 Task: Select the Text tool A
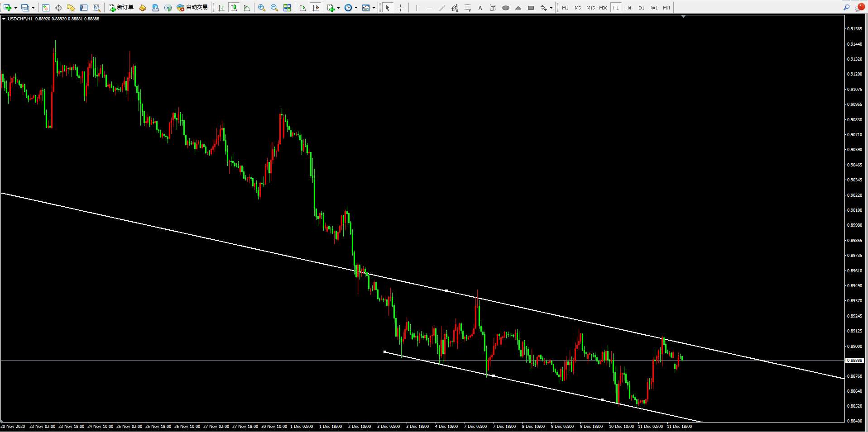pos(480,8)
